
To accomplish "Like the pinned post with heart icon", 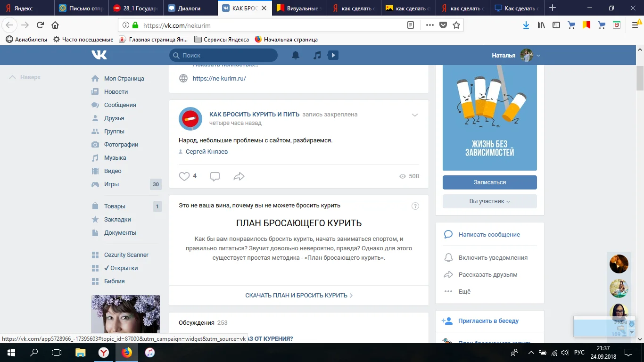I will (x=184, y=176).
